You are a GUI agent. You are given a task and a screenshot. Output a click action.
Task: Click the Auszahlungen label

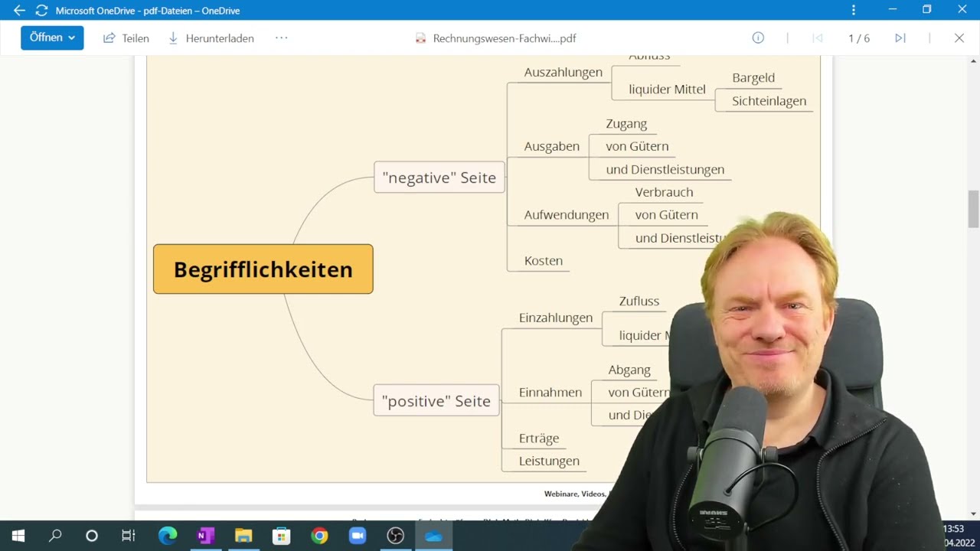[563, 72]
